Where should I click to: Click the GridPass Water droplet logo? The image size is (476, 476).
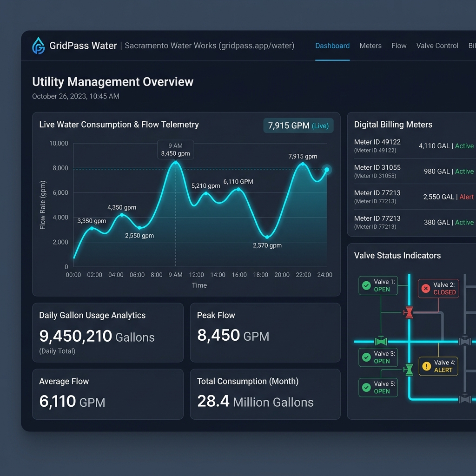tap(39, 46)
